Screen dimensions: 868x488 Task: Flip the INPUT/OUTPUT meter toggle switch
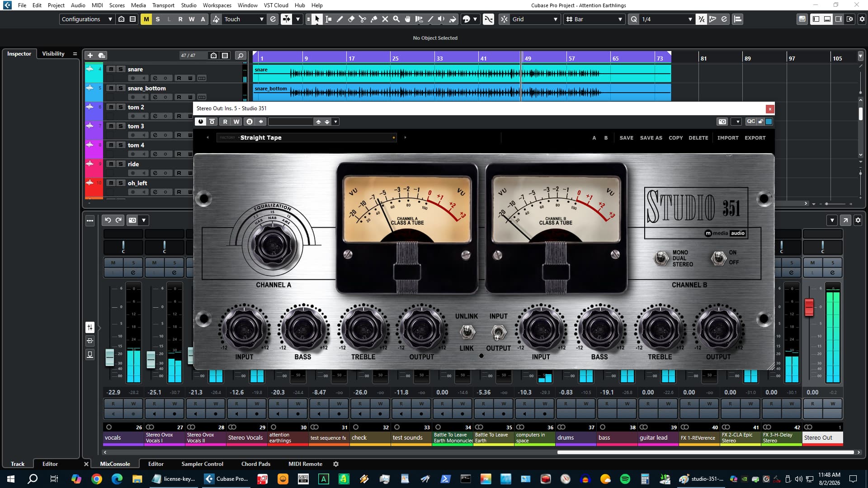(498, 333)
